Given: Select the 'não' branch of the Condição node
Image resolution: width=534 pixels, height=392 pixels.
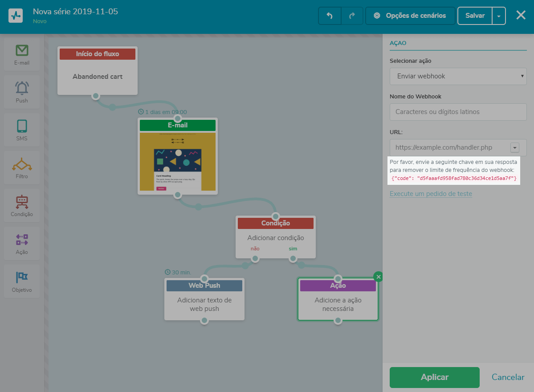Looking at the screenshot, I should [x=254, y=249].
